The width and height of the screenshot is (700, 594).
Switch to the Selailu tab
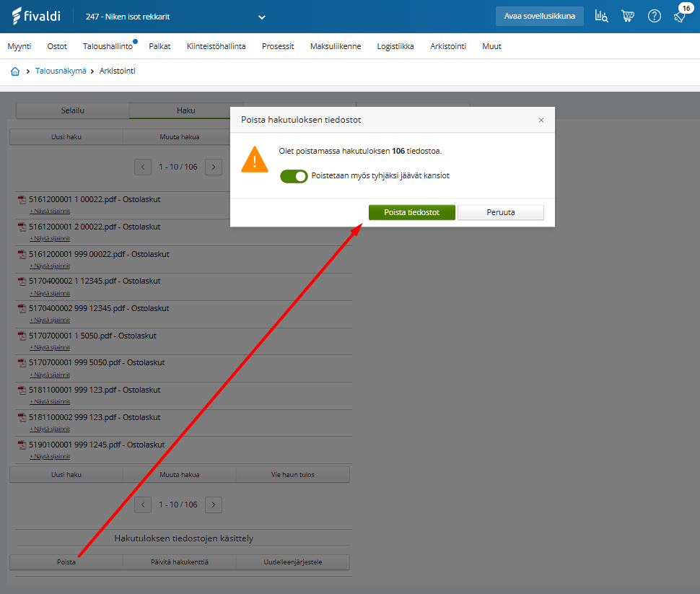(73, 110)
